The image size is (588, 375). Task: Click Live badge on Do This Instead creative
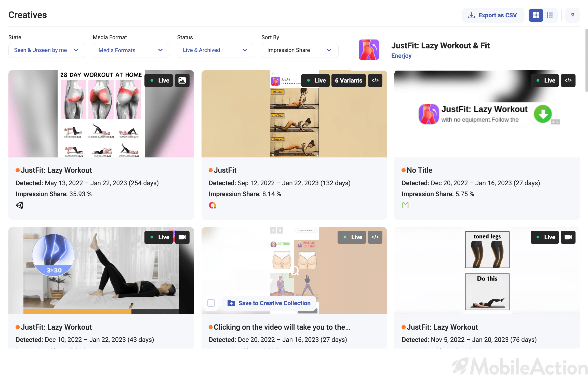pyautogui.click(x=352, y=237)
